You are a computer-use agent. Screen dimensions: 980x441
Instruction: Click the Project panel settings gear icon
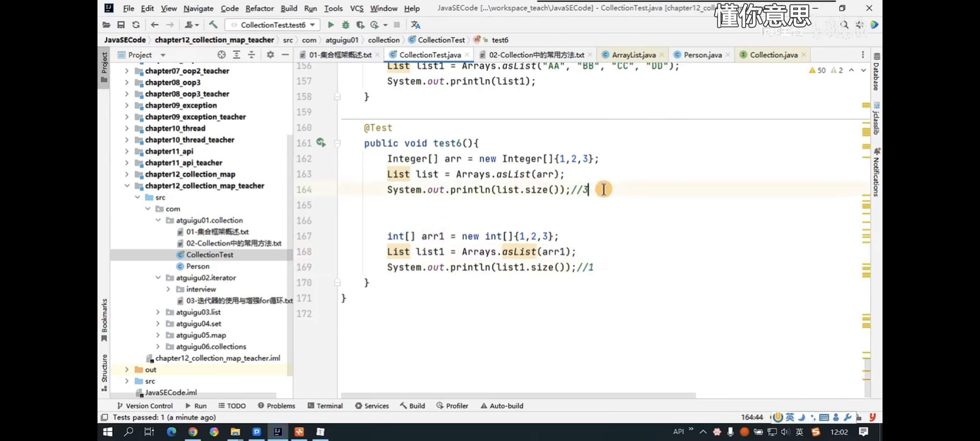270,55
